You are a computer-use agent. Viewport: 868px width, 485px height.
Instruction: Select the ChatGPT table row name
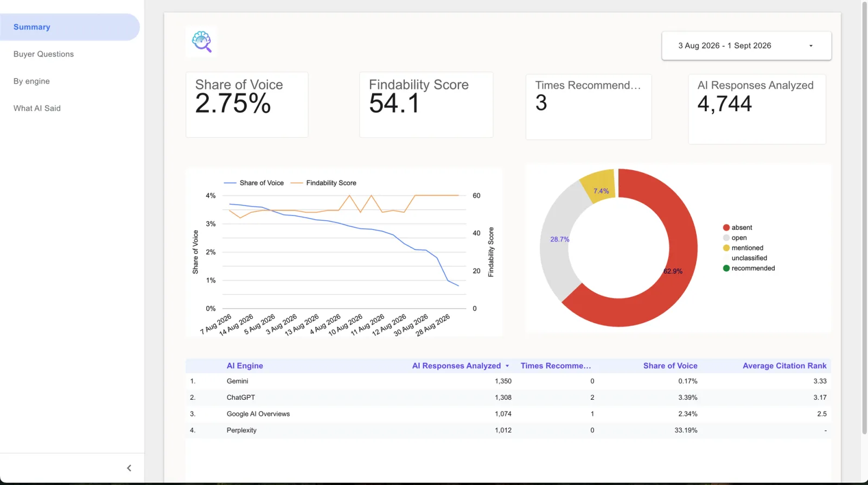(241, 398)
